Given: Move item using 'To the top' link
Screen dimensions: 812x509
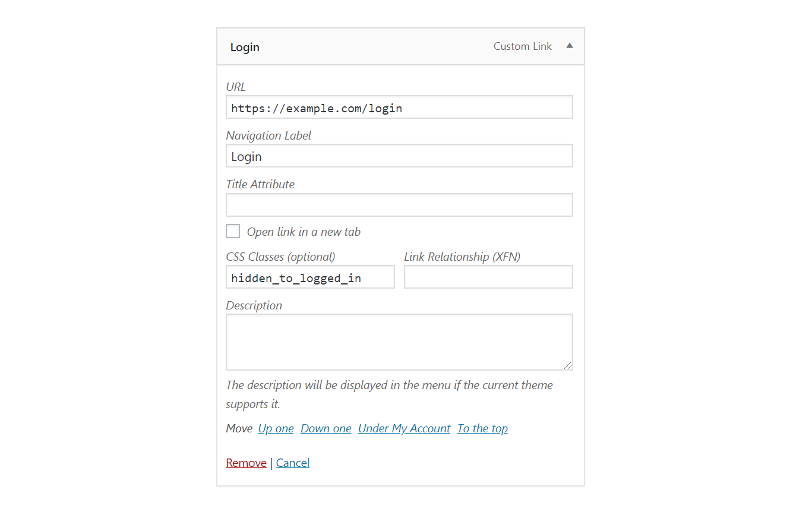Looking at the screenshot, I should point(482,428).
